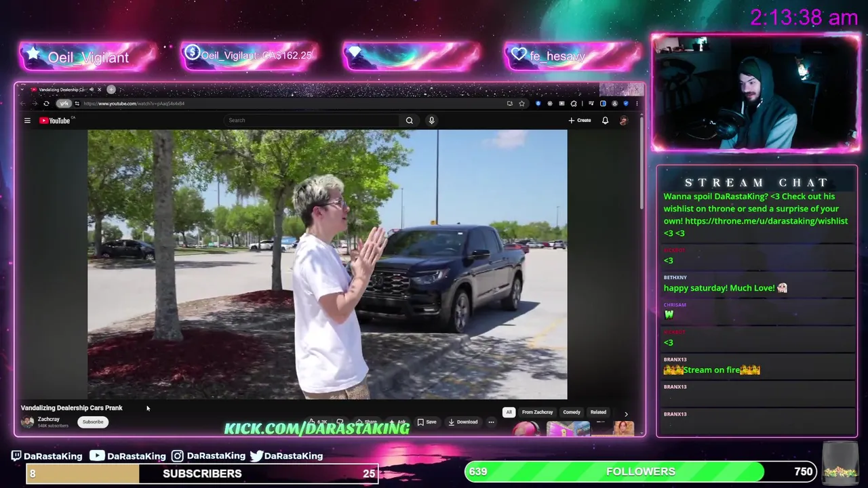Screen dimensions: 868x488
Task: Click the subscribers goal progress bar
Action: (202, 474)
